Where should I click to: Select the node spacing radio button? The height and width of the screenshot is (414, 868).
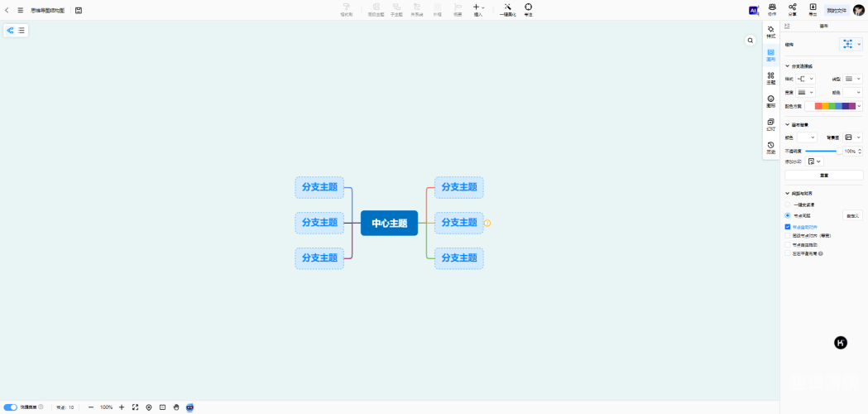(x=788, y=215)
